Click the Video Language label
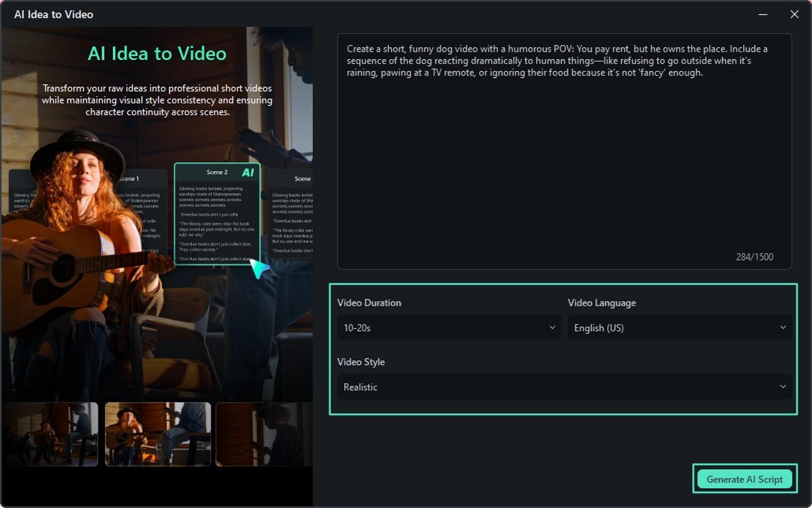The height and width of the screenshot is (508, 812). tap(602, 303)
